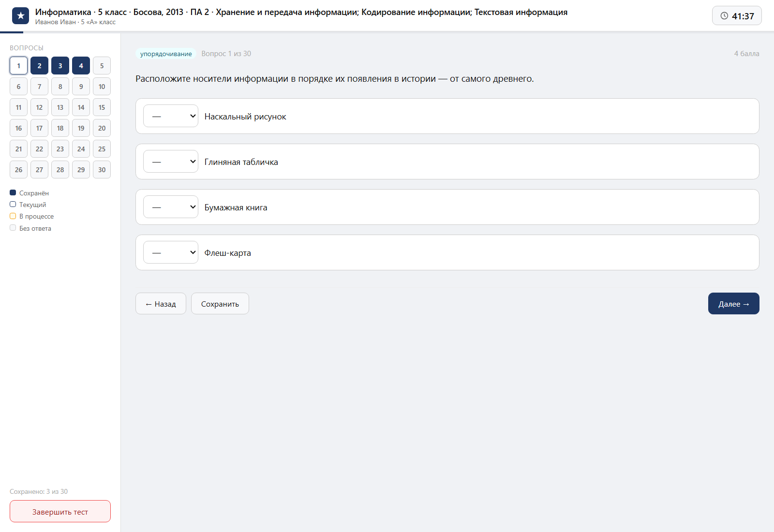The height and width of the screenshot is (532, 774).
Task: Go to question 29
Action: [x=81, y=170]
